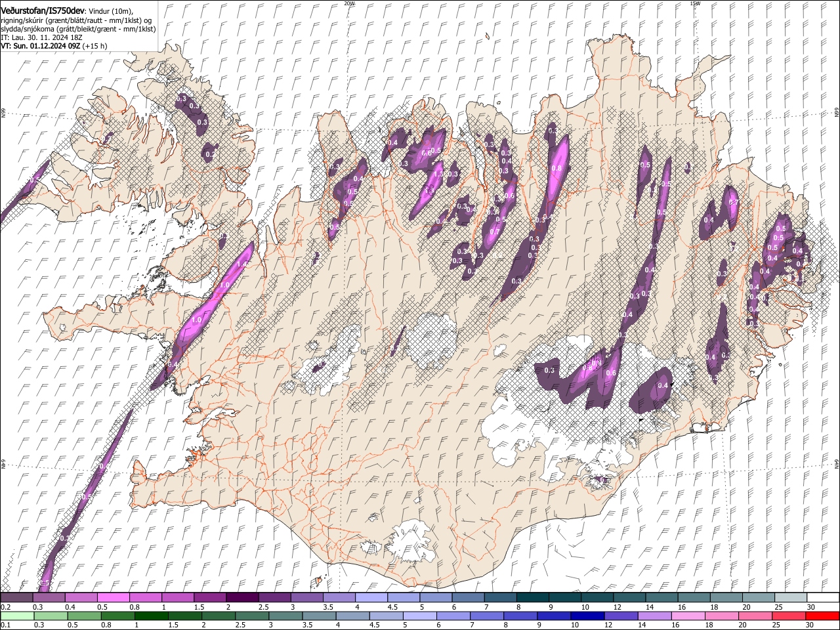
Task: Pick the bright pink 0.5–0.8 snow swatch
Action: coord(114,597)
